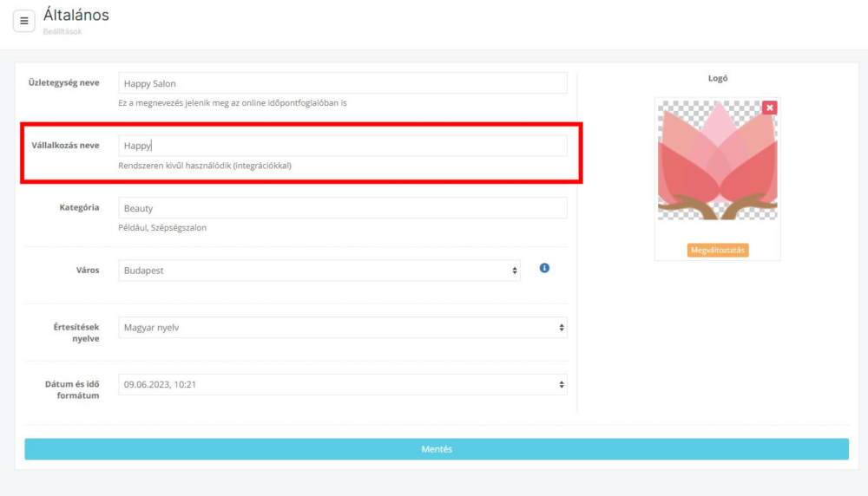Screen dimensions: 868x496
Task: Click the Kategória label
Action: (x=79, y=207)
